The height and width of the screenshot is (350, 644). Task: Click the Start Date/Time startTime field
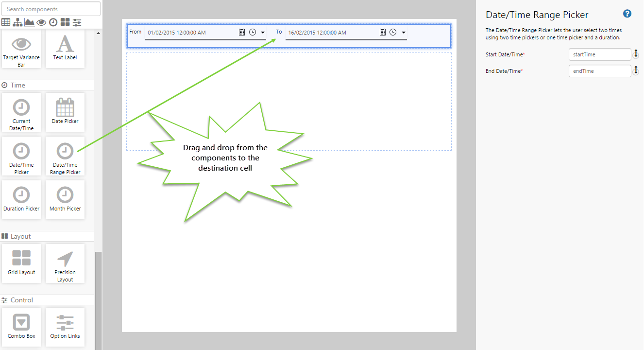599,54
